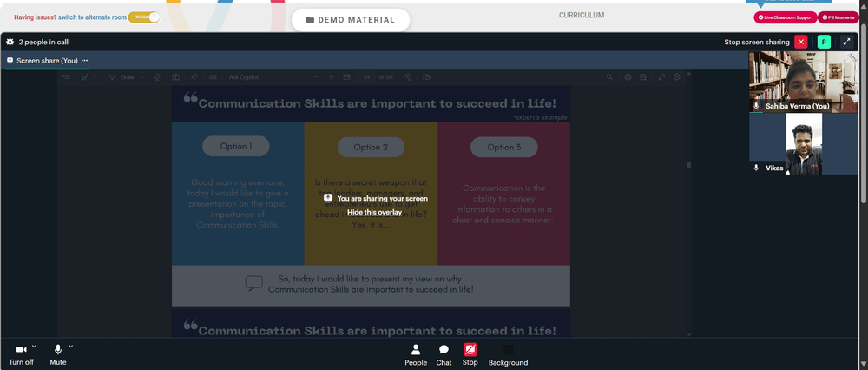
Task: Click the Option 3 pill on slide
Action: (503, 148)
